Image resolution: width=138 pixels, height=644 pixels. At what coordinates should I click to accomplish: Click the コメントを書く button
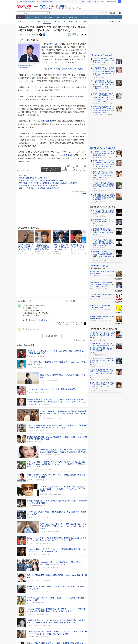69,301
